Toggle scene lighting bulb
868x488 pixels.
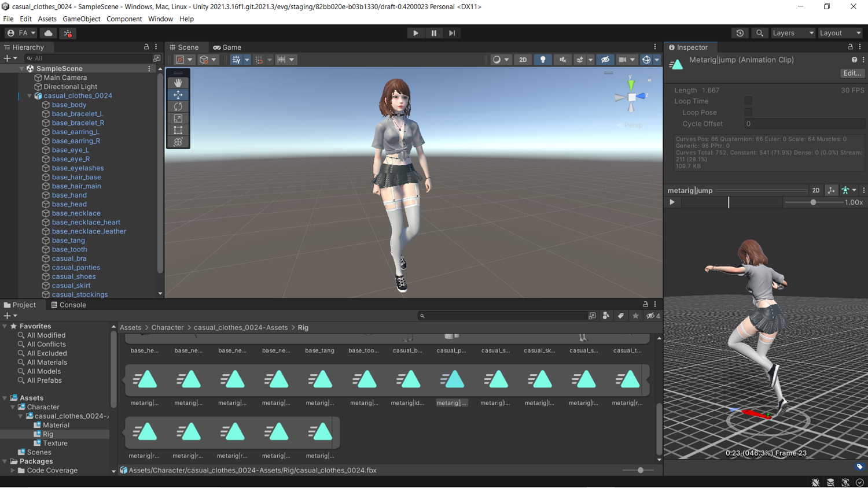tap(543, 60)
